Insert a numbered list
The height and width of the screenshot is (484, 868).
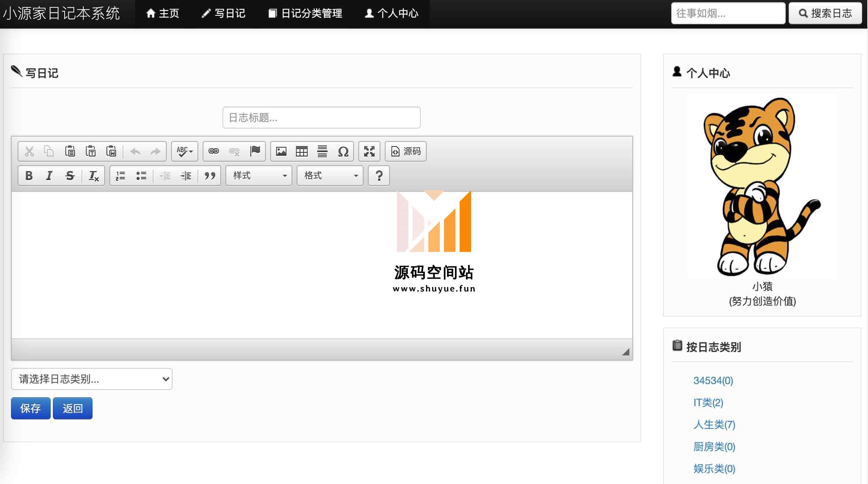(x=120, y=176)
